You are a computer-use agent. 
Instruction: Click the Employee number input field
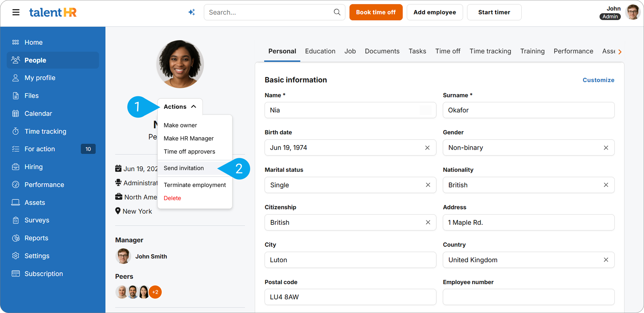[x=528, y=297]
